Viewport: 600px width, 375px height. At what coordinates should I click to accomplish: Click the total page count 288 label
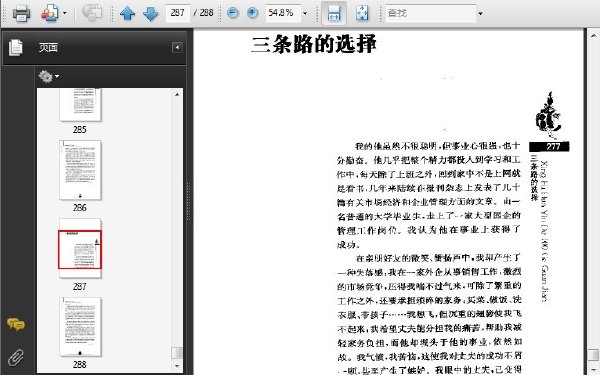click(206, 13)
